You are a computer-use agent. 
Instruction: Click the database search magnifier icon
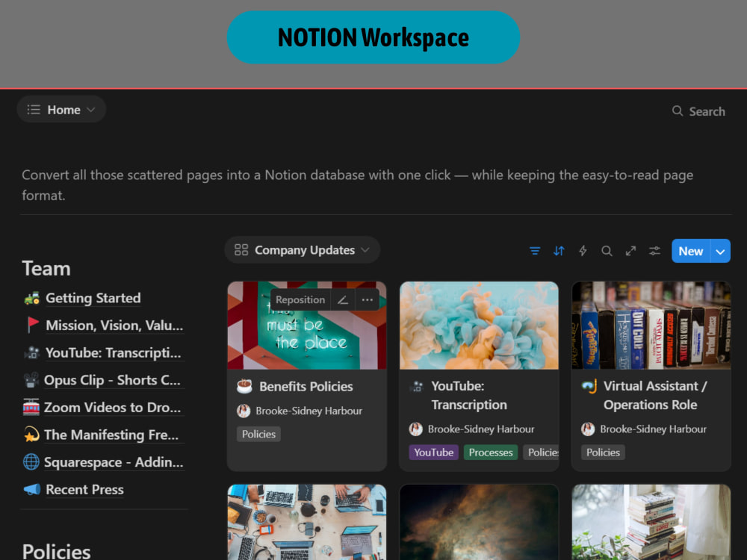(x=607, y=251)
